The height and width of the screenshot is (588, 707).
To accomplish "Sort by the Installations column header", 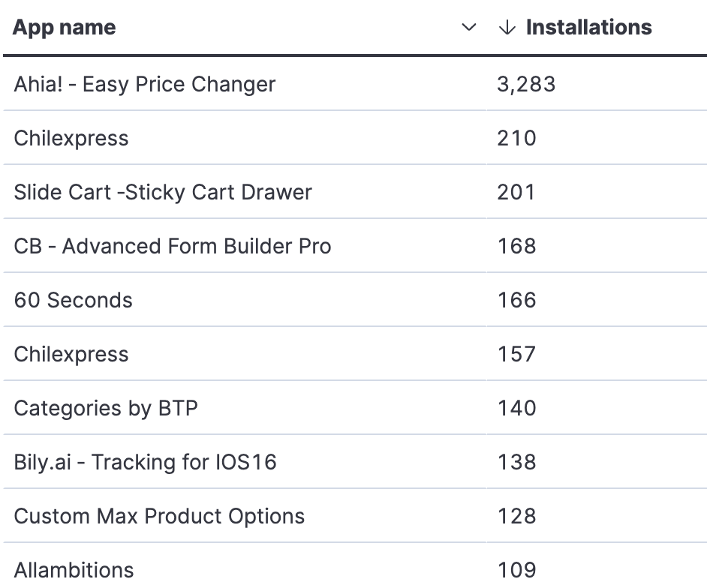I will click(x=588, y=28).
